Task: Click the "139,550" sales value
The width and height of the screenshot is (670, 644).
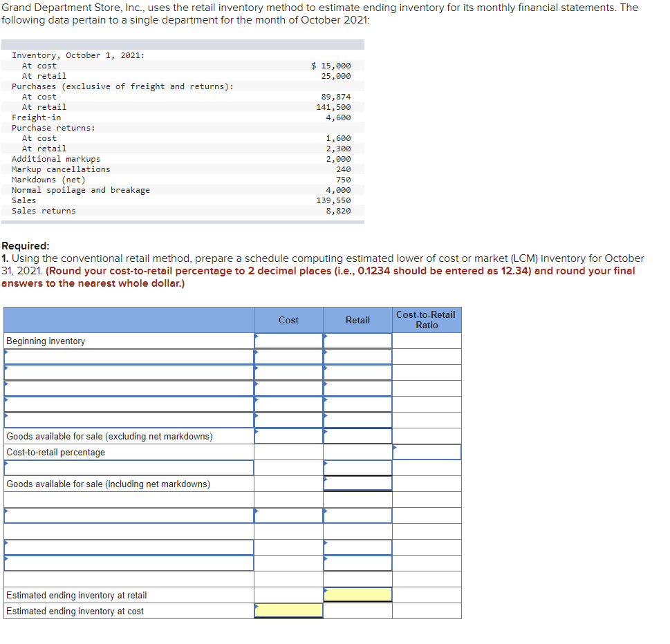Action: (334, 200)
